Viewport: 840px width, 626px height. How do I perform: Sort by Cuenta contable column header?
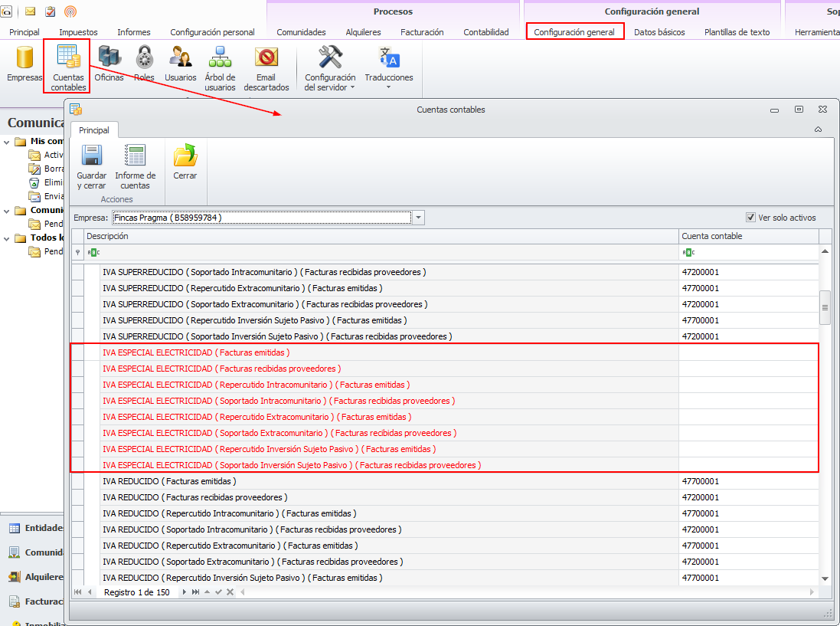point(748,236)
